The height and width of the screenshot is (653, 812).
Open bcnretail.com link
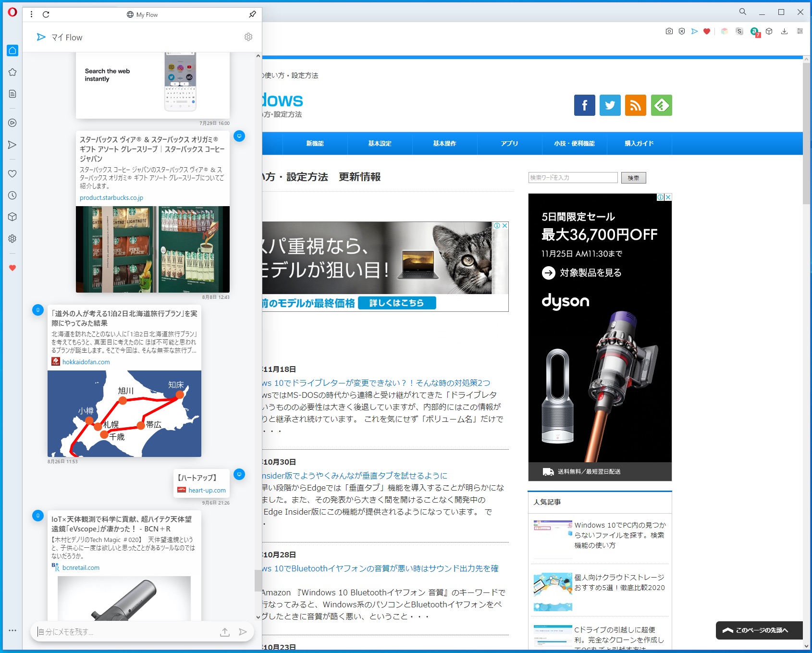(81, 567)
